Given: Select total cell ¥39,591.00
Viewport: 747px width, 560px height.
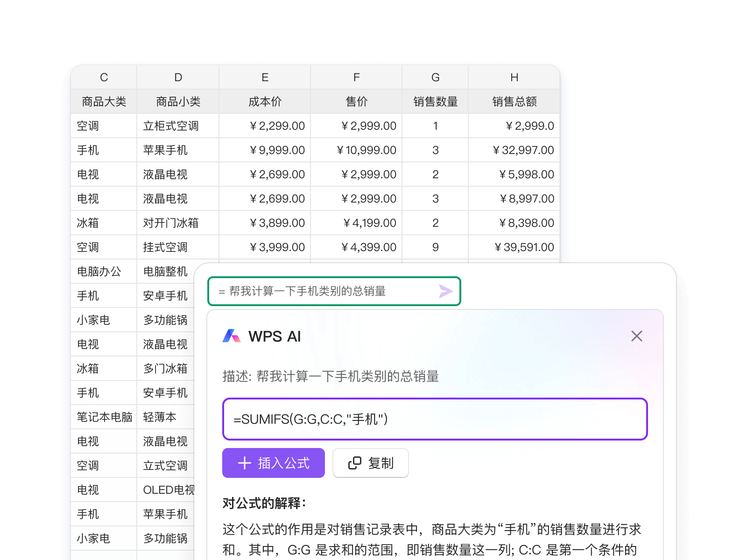Looking at the screenshot, I should click(x=514, y=247).
